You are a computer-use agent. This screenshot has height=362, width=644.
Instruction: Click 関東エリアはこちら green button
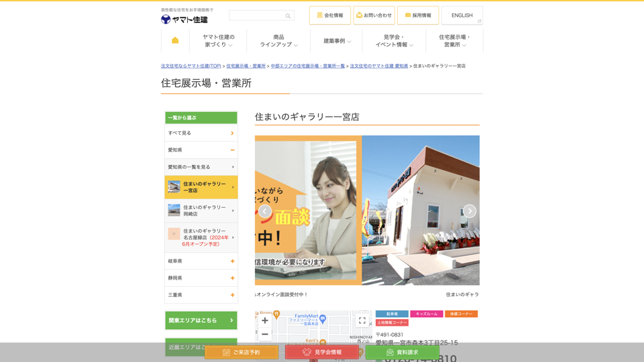tap(201, 320)
